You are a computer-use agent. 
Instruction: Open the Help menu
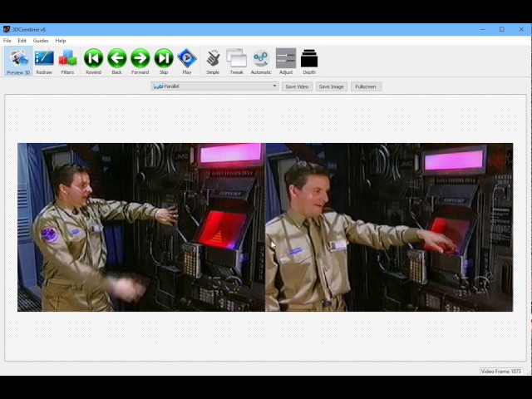click(x=61, y=41)
